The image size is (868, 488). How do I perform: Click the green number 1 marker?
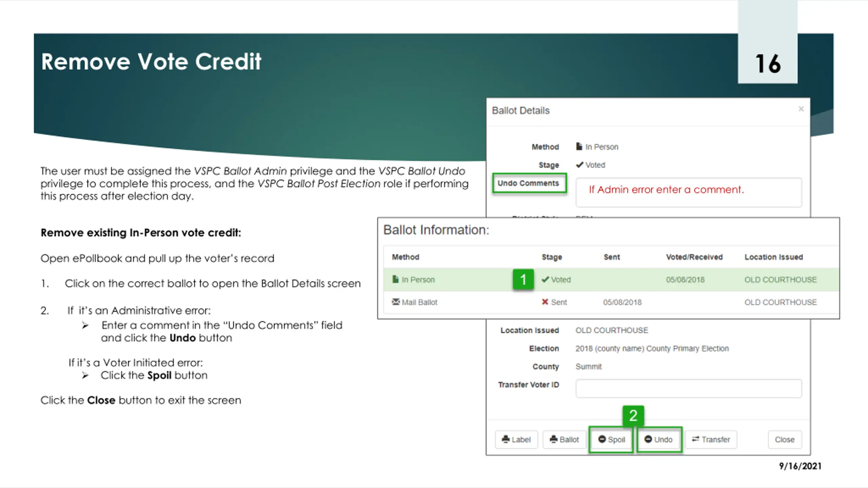(x=523, y=280)
